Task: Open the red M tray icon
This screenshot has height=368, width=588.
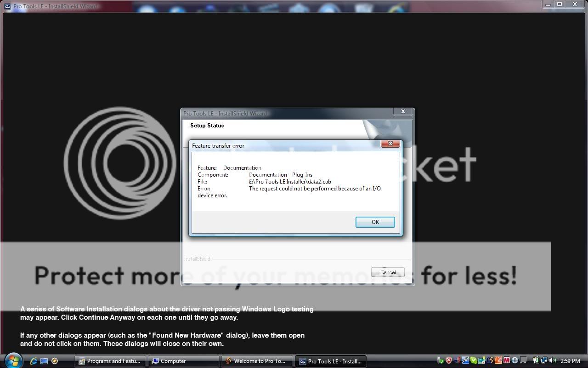Action: pyautogui.click(x=507, y=361)
